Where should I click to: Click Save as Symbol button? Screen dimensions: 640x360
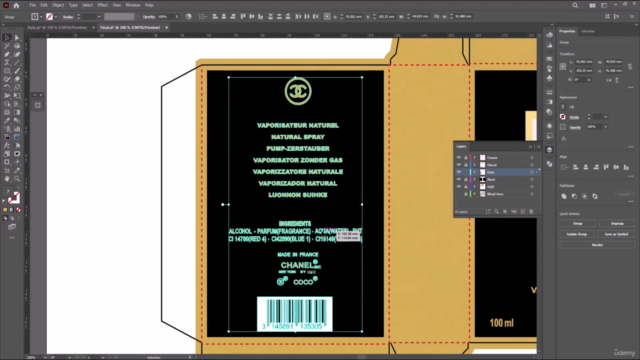coord(617,234)
